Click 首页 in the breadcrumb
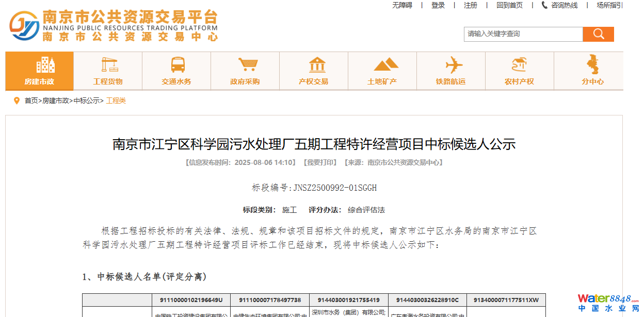The width and height of the screenshot is (644, 317). [x=31, y=101]
